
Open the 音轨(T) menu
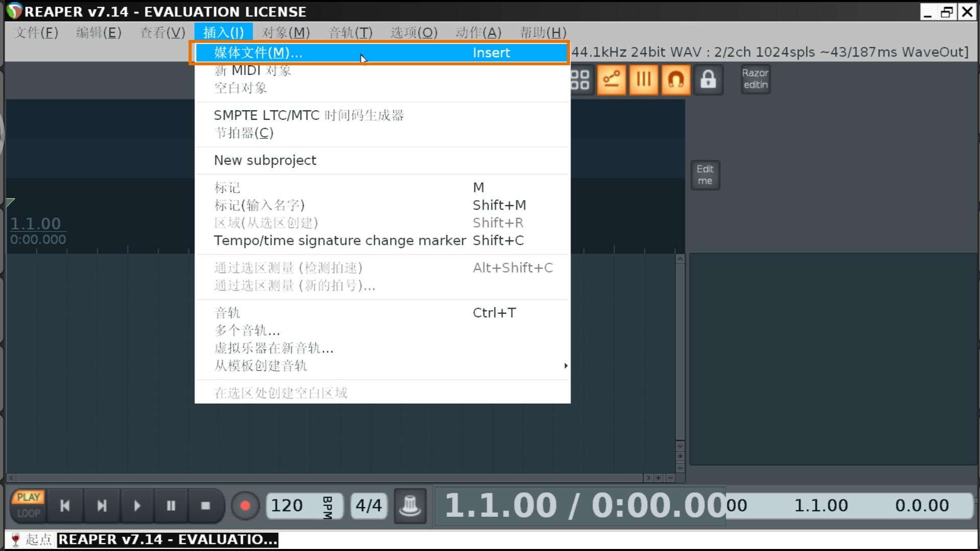click(x=350, y=33)
